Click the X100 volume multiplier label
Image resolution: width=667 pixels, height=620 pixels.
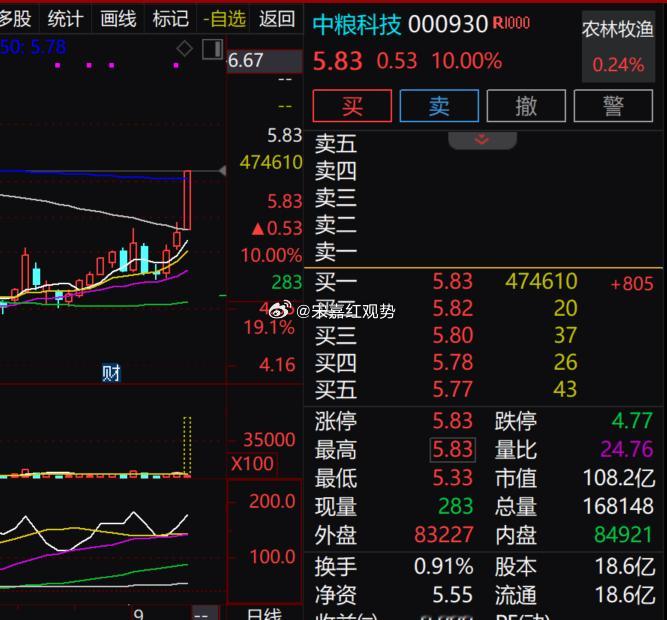pos(252,464)
